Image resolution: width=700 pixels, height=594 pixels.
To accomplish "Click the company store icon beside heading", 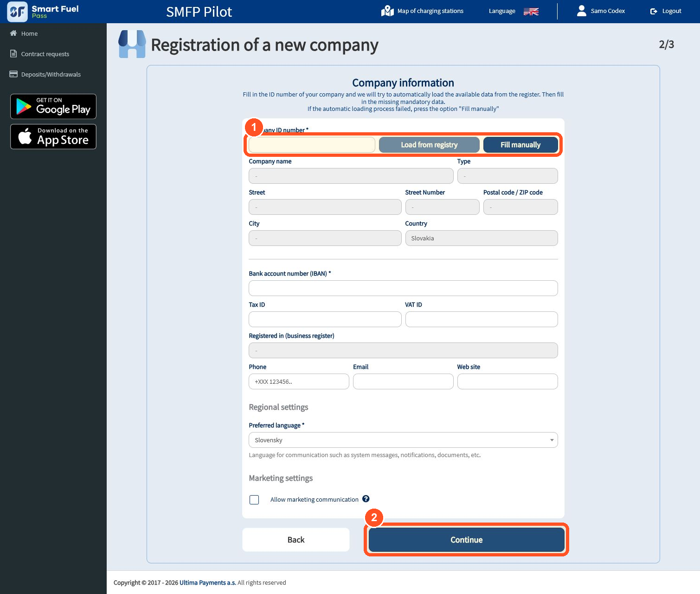I will (132, 44).
